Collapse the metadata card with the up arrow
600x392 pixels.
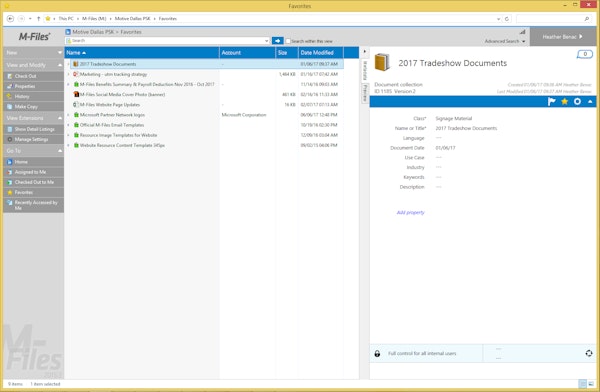click(x=590, y=101)
